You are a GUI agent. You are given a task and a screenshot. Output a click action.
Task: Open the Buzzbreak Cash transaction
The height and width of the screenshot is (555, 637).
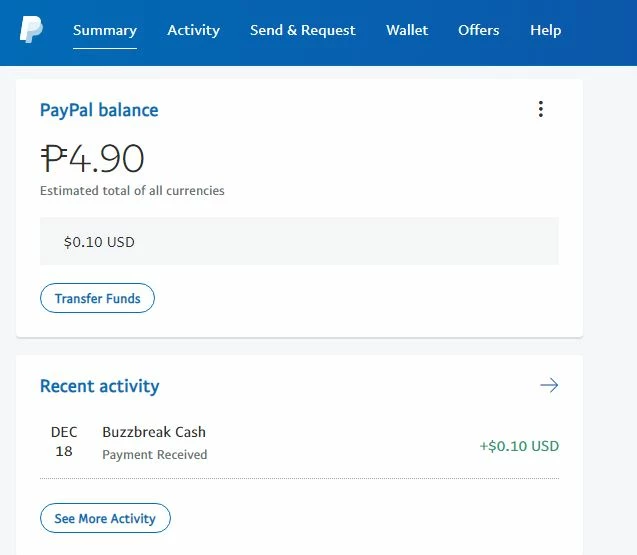click(154, 432)
